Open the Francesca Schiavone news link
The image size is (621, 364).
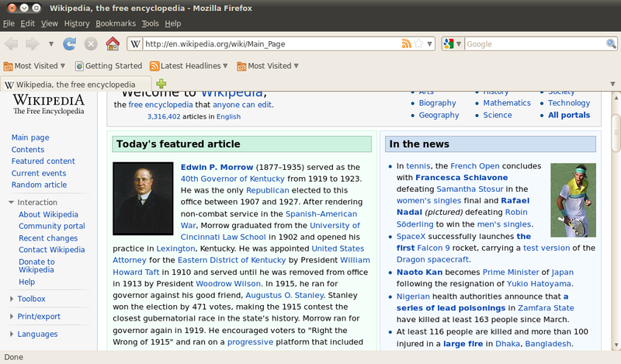click(461, 178)
